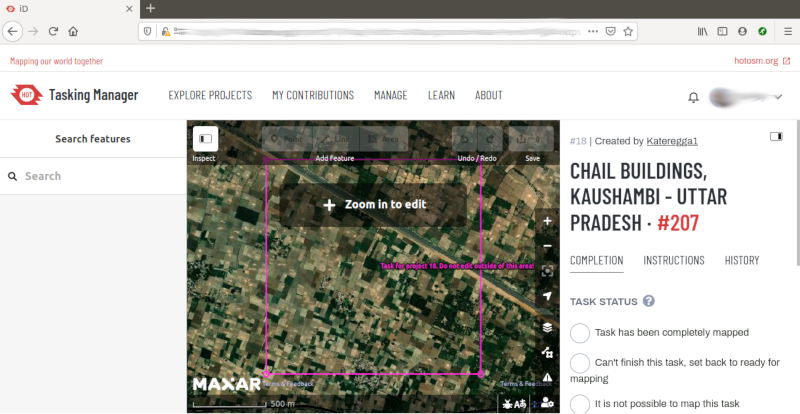Click the search magnifier icon
The image size is (800, 414).
(x=13, y=176)
